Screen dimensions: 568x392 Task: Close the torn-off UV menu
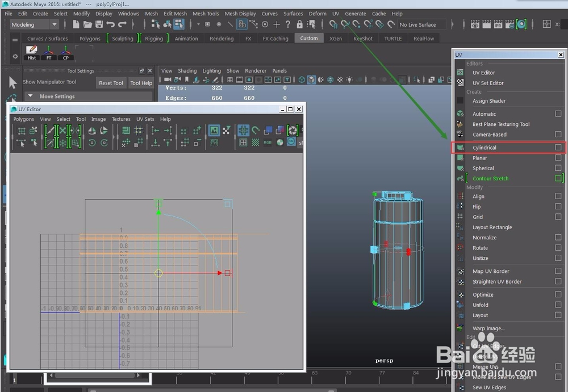click(x=561, y=54)
